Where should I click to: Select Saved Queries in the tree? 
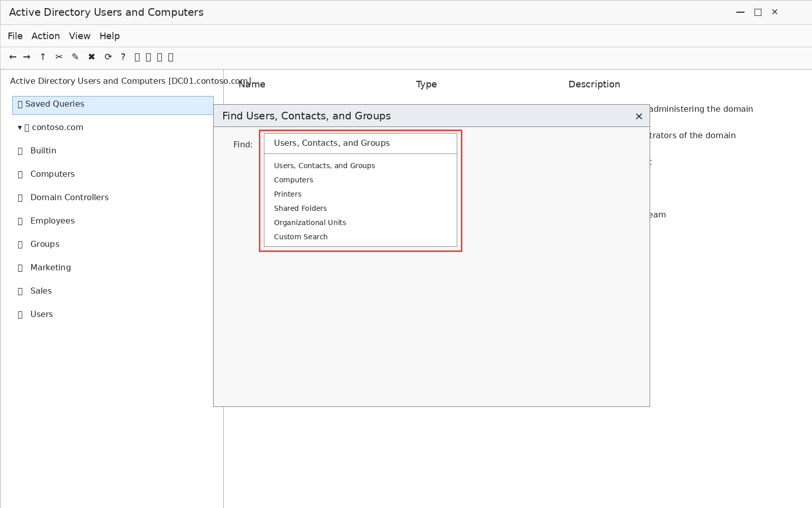click(x=113, y=105)
